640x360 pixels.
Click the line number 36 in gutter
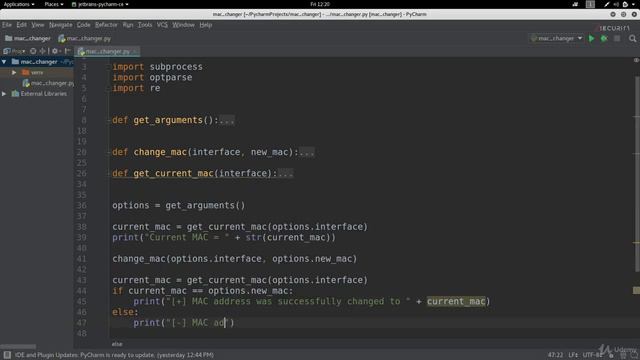coord(82,205)
